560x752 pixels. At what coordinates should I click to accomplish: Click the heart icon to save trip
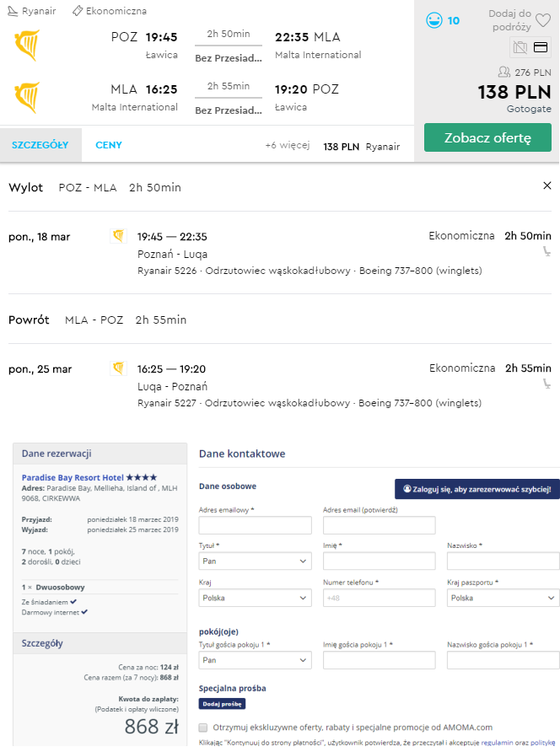[x=543, y=20]
